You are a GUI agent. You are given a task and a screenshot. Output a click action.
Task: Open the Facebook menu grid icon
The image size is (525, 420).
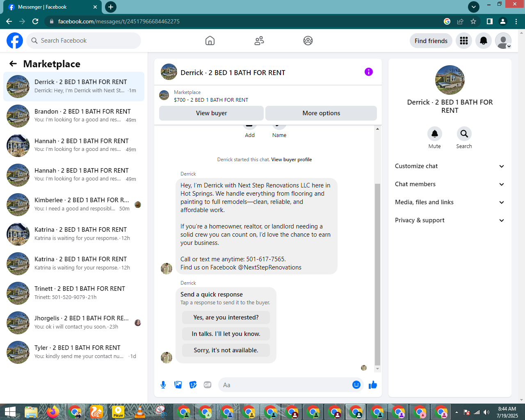point(464,41)
